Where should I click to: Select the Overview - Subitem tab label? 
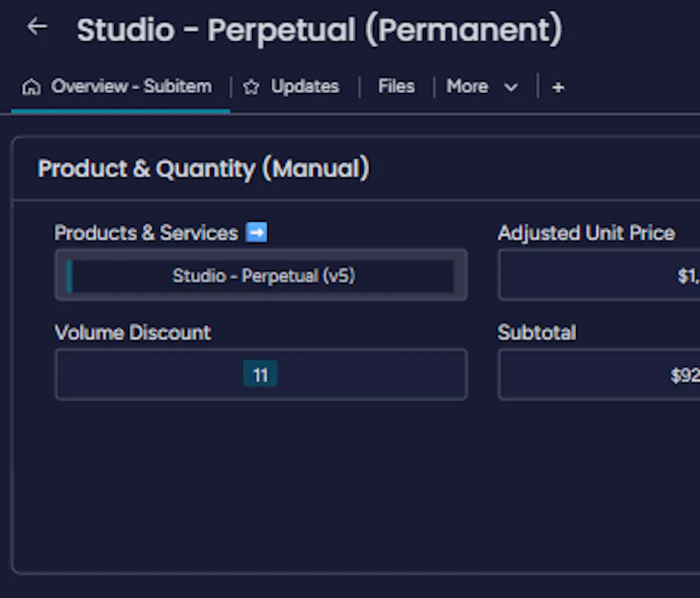(131, 87)
